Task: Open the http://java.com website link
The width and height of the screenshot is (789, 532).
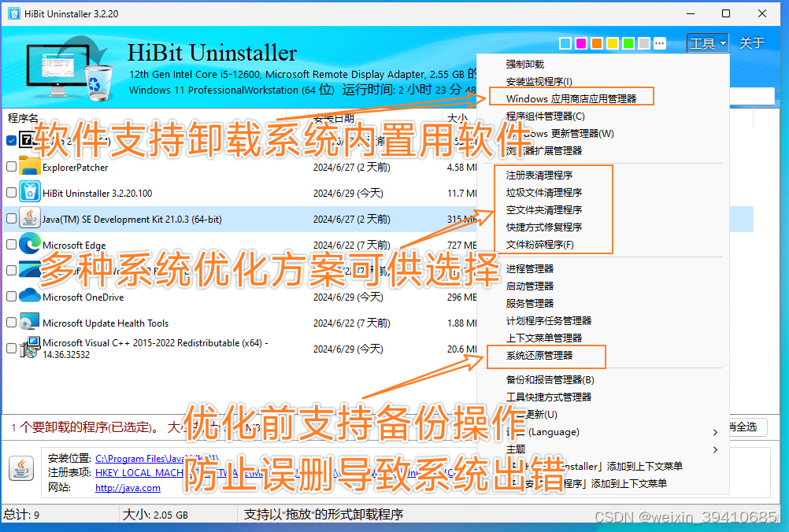Action: 128,488
